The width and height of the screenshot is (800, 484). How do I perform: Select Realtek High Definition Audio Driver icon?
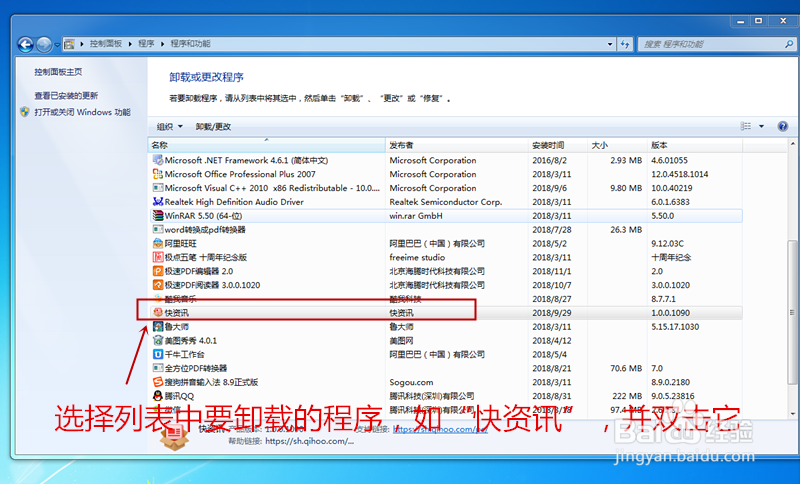coord(158,201)
